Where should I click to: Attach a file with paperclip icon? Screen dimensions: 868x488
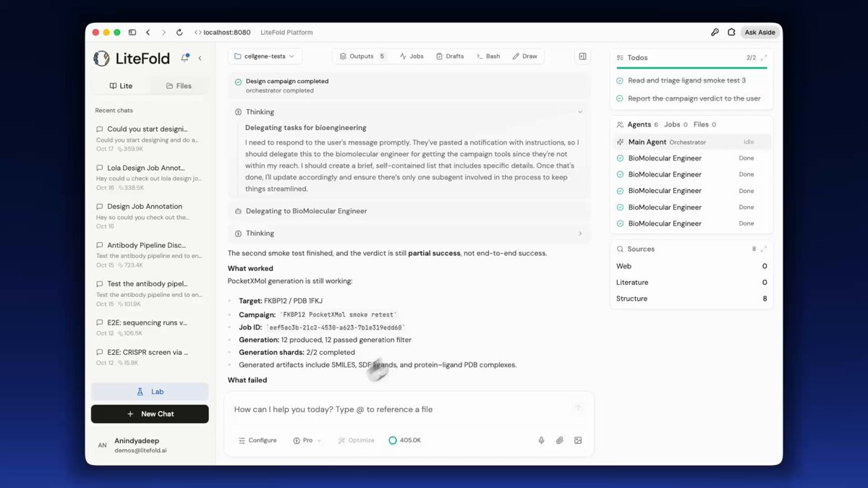560,440
